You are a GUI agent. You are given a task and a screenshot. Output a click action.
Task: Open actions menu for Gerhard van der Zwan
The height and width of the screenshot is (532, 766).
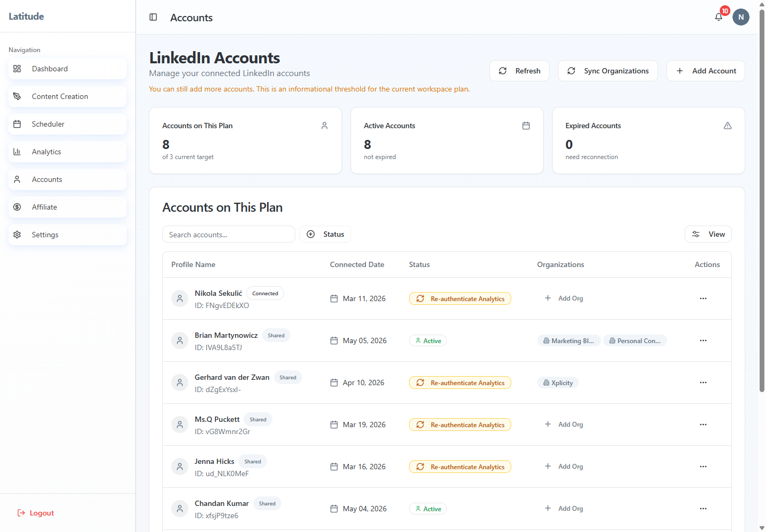703,383
